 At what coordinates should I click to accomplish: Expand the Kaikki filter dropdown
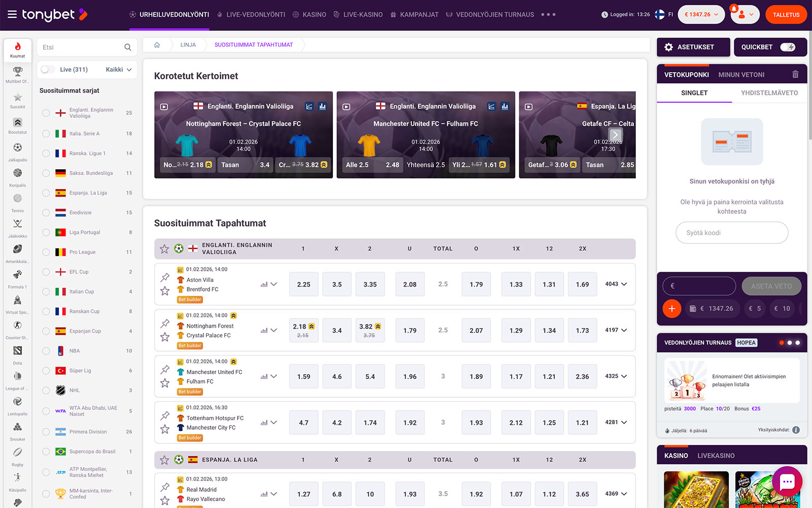coord(119,70)
